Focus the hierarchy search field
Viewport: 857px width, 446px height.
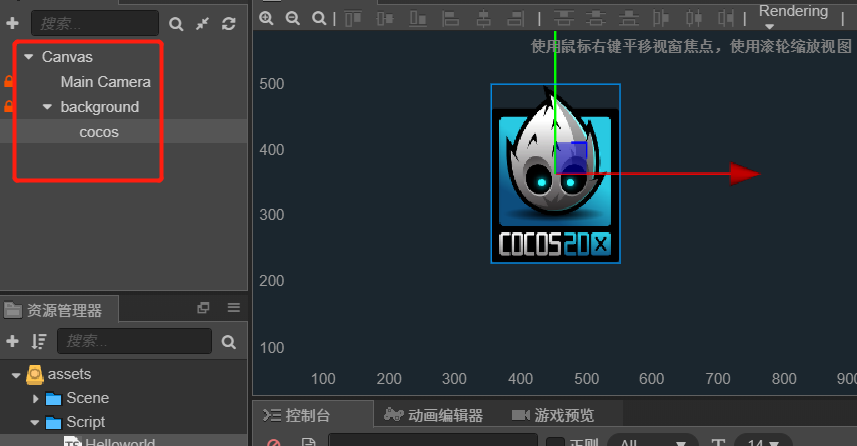point(95,24)
